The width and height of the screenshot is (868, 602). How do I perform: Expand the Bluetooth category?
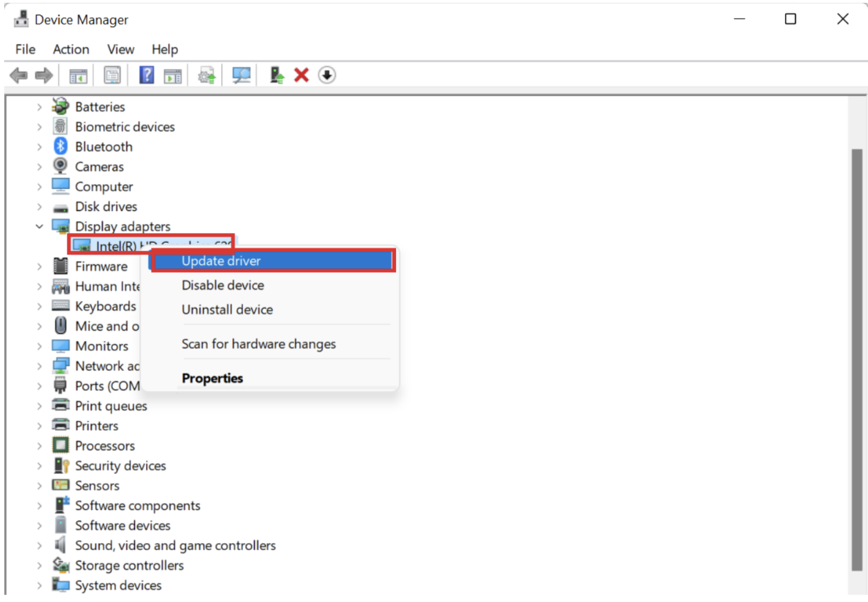point(39,146)
